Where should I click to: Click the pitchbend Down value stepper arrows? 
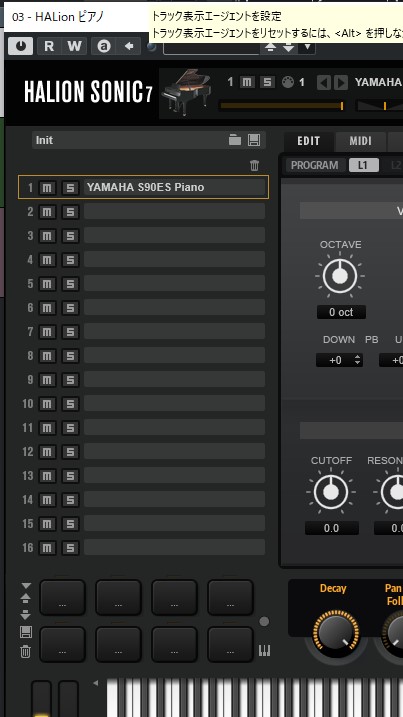click(357, 360)
